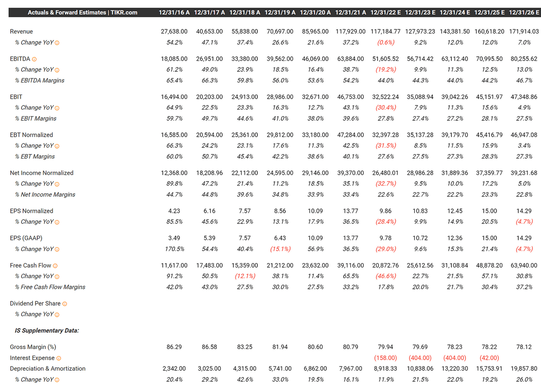Viewport: 541px width, 392px height.
Task: Click info icon beside EPS (GAAP) % Change YoY
Action: click(x=57, y=250)
